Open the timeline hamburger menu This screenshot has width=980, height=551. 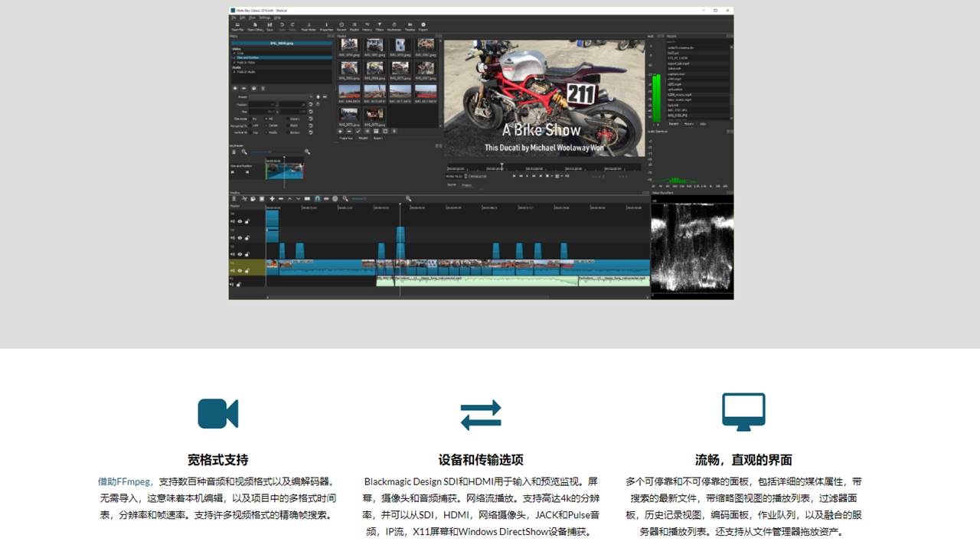234,198
